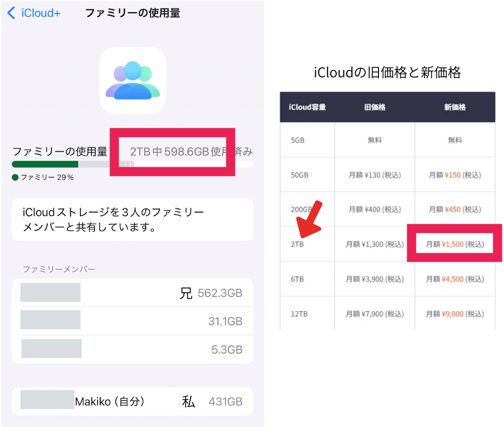Expand the 新価格 column header
504x427 pixels.
pyautogui.click(x=455, y=107)
